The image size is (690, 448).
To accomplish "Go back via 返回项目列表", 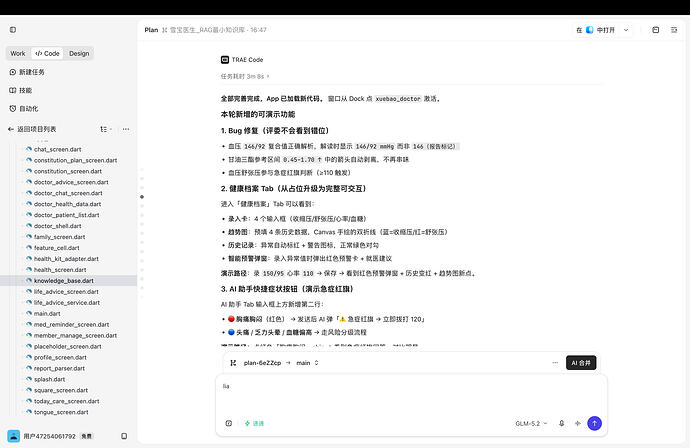I will tap(32, 129).
